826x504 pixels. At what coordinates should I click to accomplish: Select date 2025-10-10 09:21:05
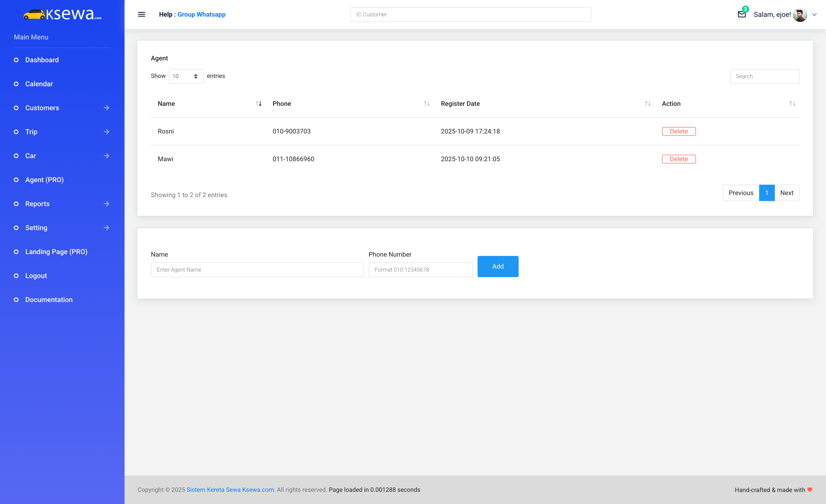(470, 159)
